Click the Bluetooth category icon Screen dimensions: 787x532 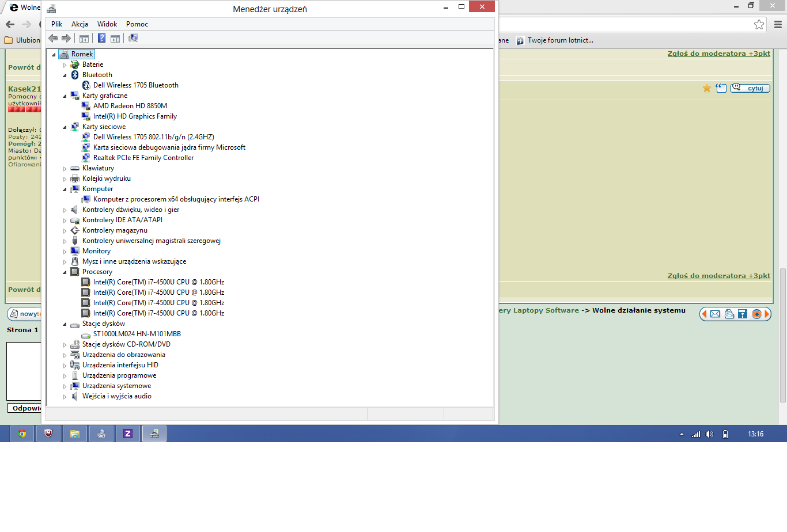(75, 75)
